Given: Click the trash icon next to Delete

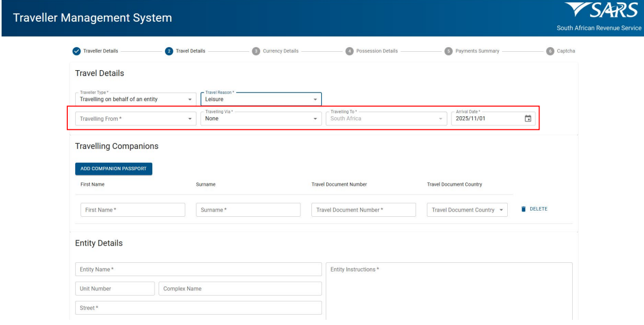Looking at the screenshot, I should pos(523,209).
